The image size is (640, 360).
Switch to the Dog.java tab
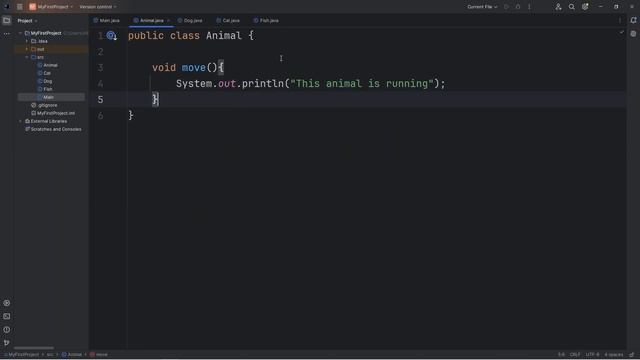pos(190,20)
